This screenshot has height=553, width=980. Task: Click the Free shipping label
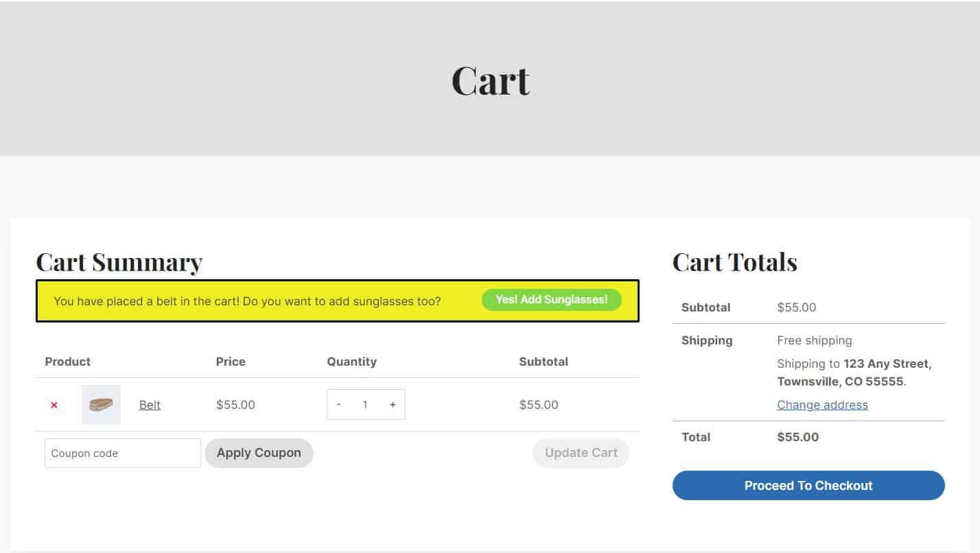(x=814, y=340)
